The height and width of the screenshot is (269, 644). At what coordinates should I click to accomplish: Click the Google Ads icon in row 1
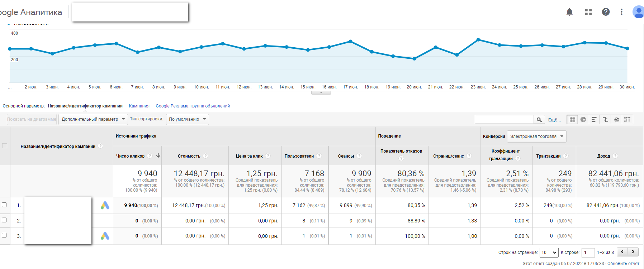coord(105,205)
